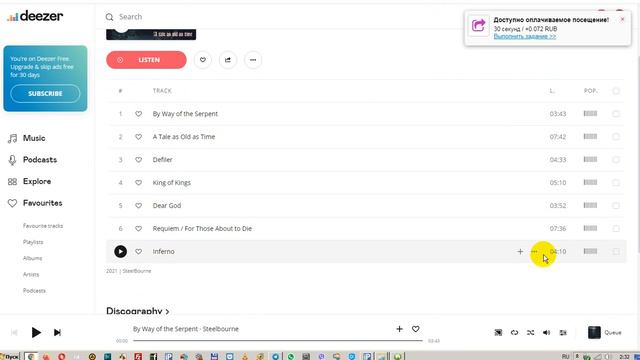Viewport: 640px width, 360px height.
Task: Go to Podcasts sub-item under Favourites
Action: click(34, 291)
